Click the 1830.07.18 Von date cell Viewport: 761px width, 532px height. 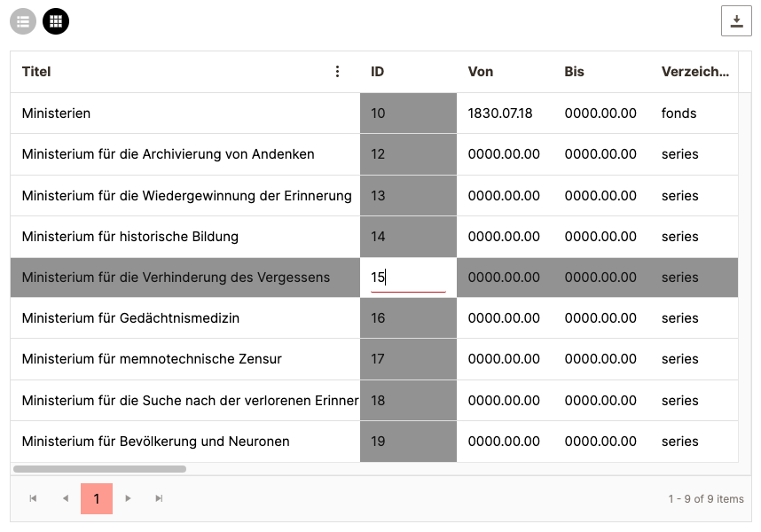point(500,113)
